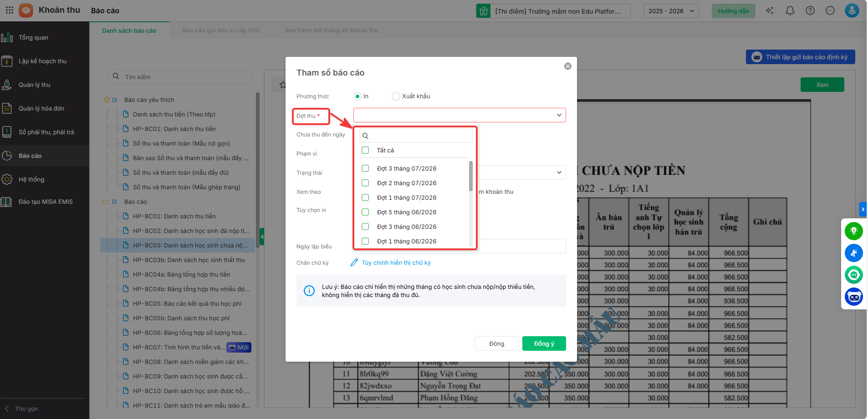Open the chat message bubble icon

pos(830,10)
